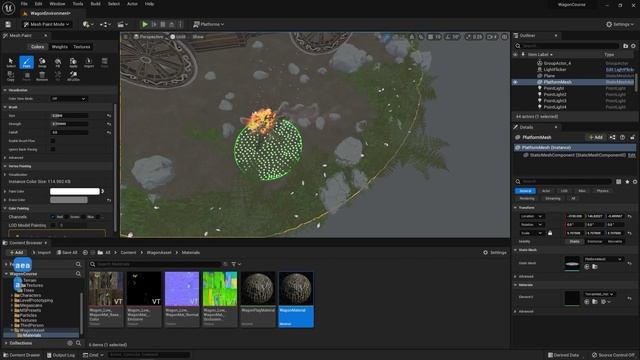Click the Add button in Content Browser
Viewport: 640px width, 360px height.
click(x=16, y=253)
